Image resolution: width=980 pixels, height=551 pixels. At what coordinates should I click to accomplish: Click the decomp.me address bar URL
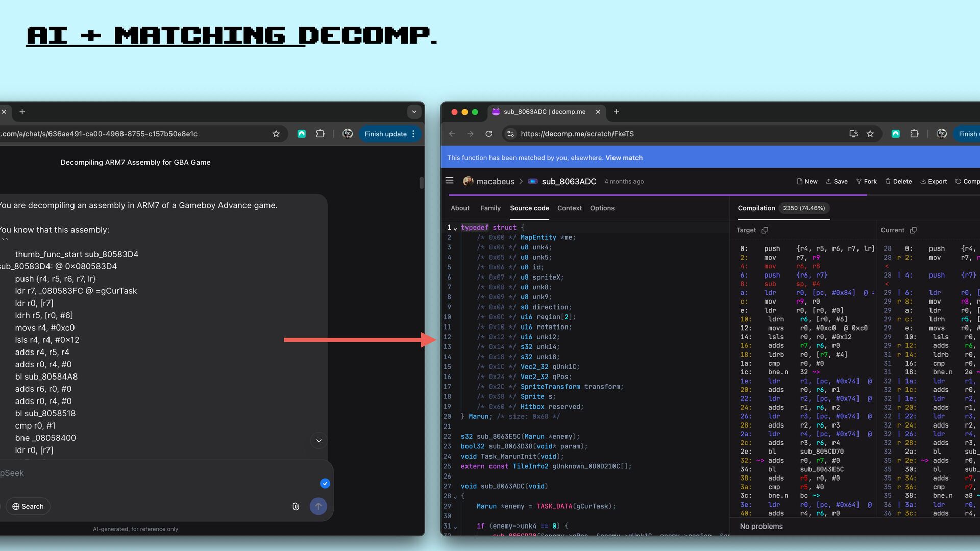tap(577, 134)
